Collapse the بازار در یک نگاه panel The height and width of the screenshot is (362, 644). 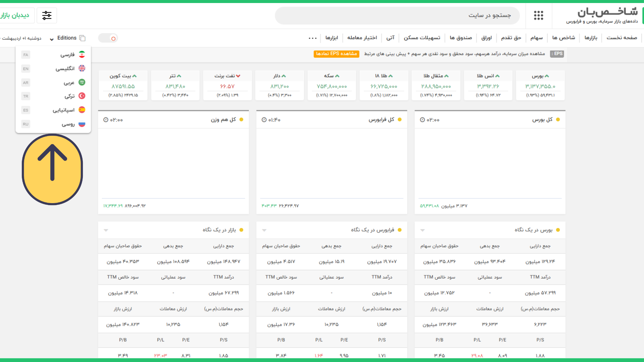click(106, 230)
